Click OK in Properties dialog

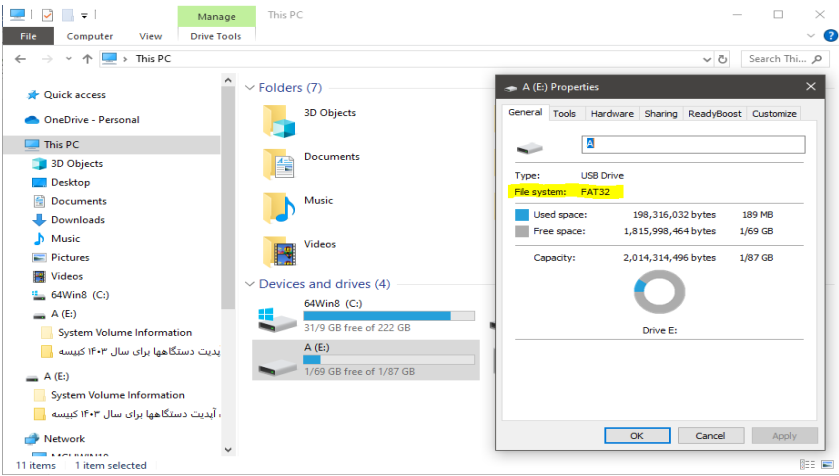coord(637,436)
